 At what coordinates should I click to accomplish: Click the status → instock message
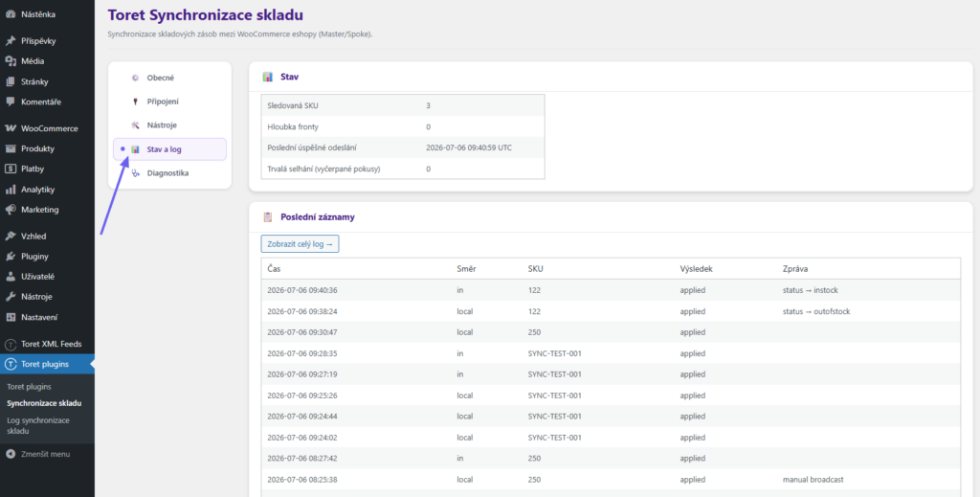click(x=809, y=290)
